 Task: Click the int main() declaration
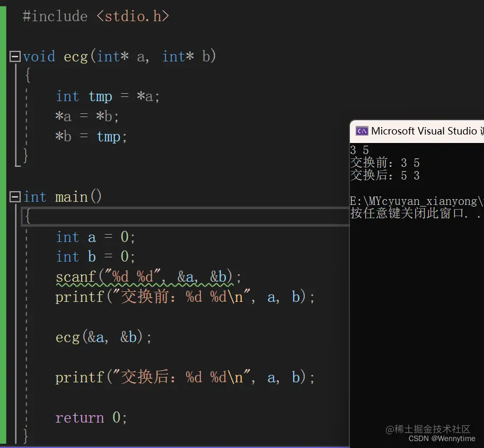tap(63, 196)
